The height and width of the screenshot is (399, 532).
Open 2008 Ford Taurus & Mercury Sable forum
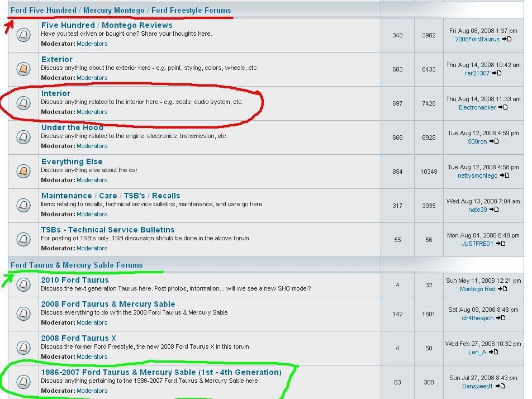(x=108, y=304)
